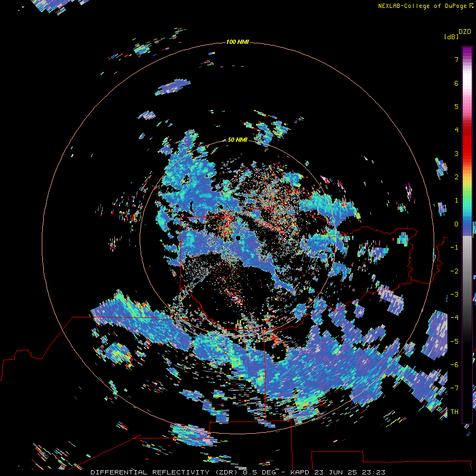Click the -6 tick label on the color scale
476x476 pixels.
coord(454,365)
